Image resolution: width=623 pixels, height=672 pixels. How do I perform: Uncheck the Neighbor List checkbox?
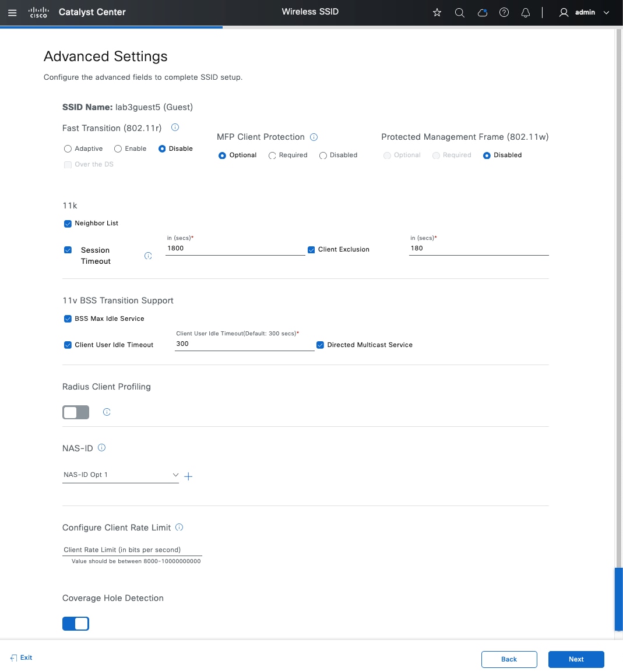pos(68,224)
